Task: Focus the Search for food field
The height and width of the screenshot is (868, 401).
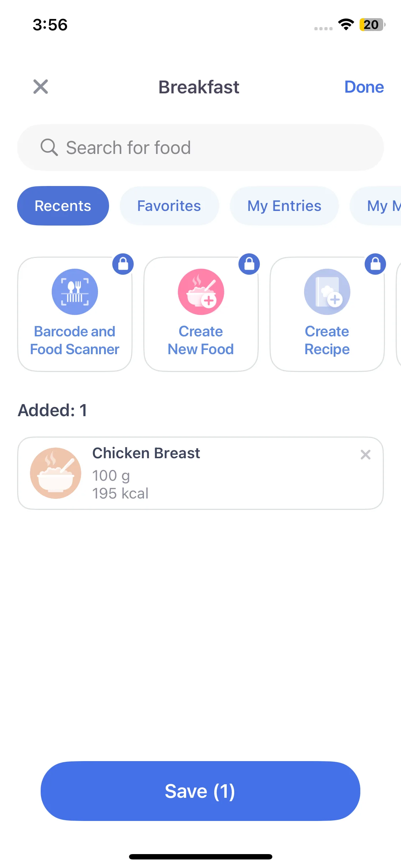Action: click(x=200, y=147)
